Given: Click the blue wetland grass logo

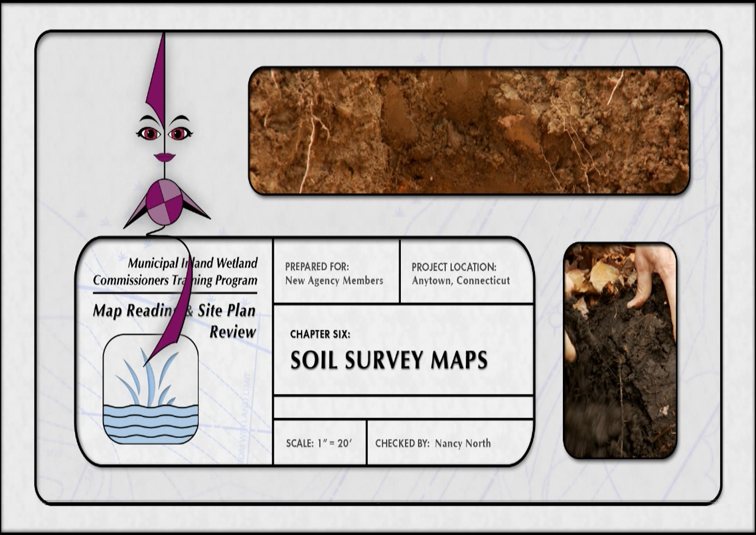Looking at the screenshot, I should tap(150, 388).
